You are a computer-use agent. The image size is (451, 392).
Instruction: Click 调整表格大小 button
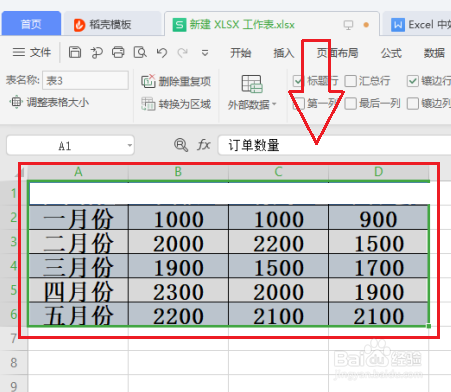[x=49, y=102]
